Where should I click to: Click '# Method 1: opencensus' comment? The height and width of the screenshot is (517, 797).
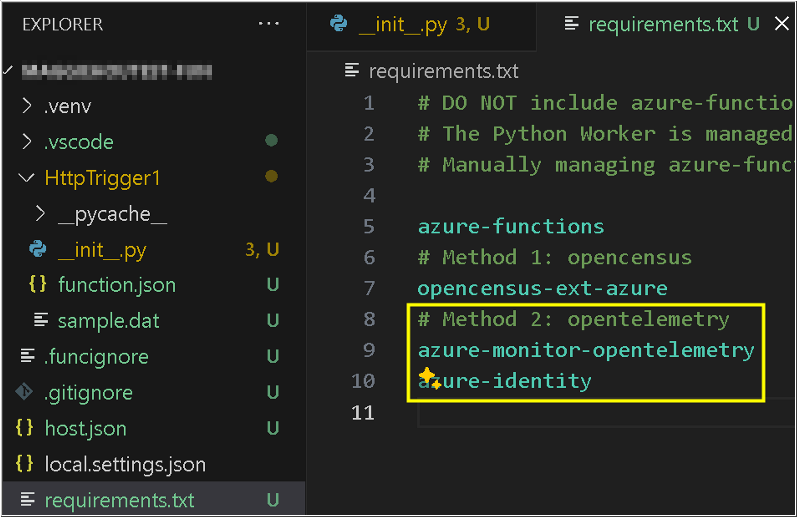555,258
